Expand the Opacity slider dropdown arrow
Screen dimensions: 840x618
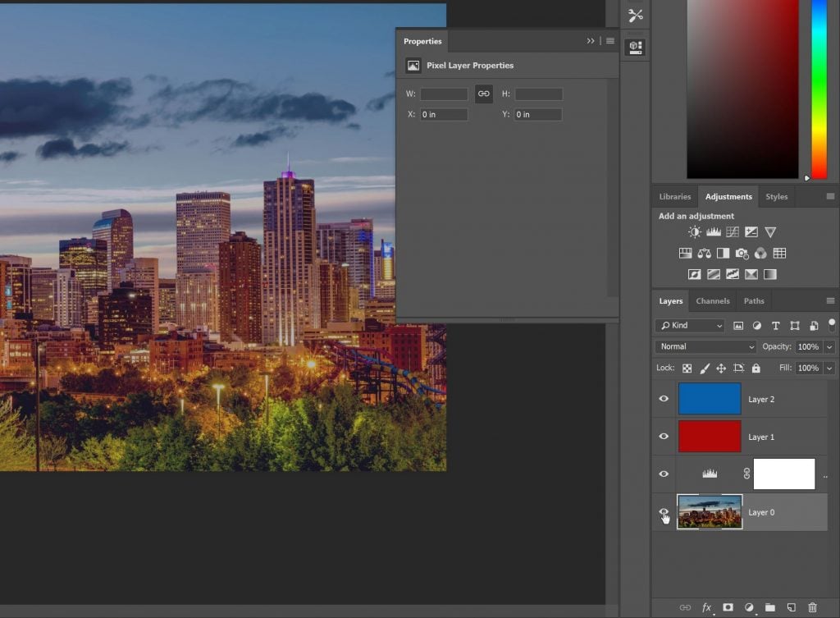[x=829, y=347]
